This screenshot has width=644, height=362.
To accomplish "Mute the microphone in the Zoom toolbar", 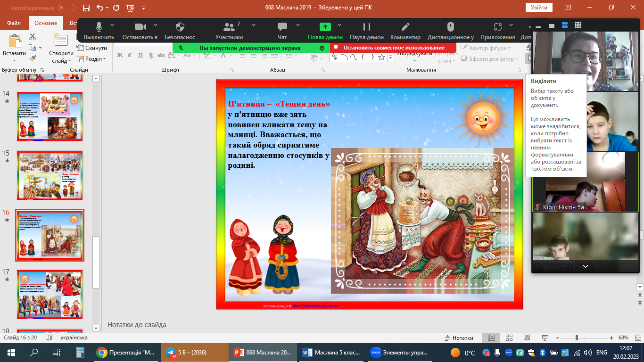I will point(99,31).
